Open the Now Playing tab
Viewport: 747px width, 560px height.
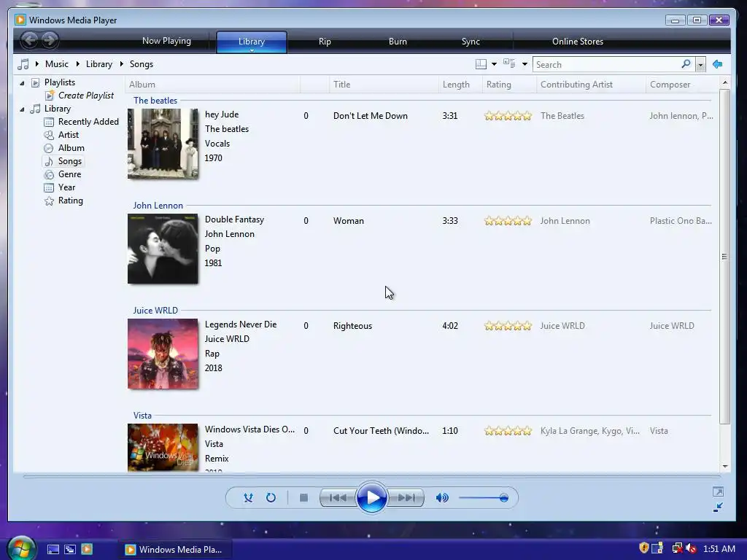166,41
